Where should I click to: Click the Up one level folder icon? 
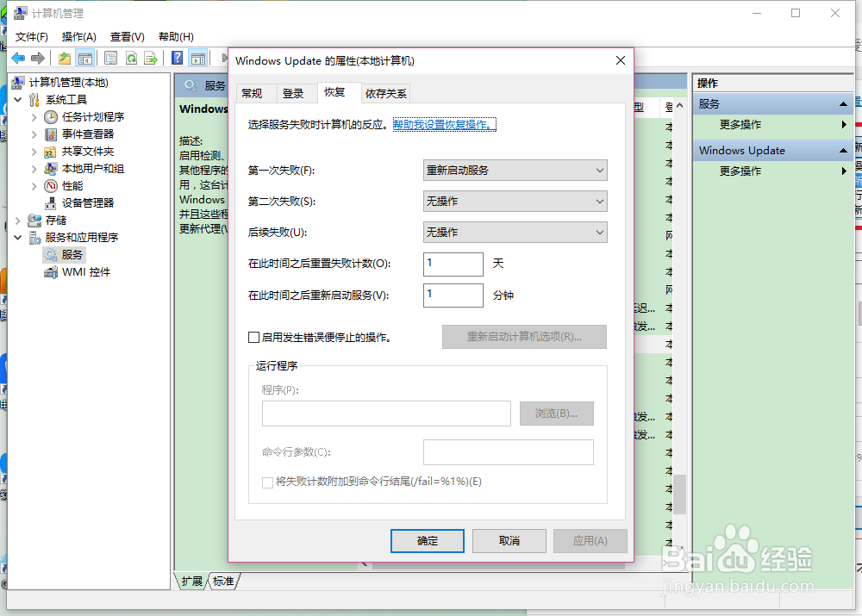pos(65,58)
